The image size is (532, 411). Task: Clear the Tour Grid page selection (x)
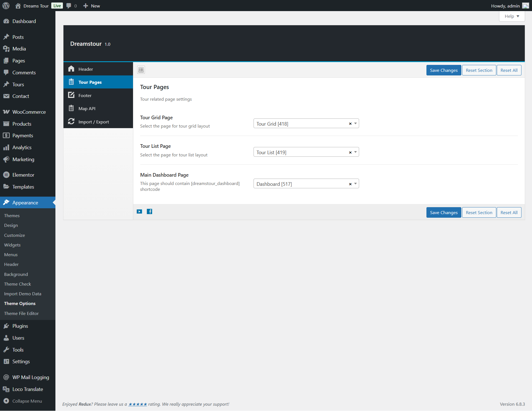[x=350, y=124]
